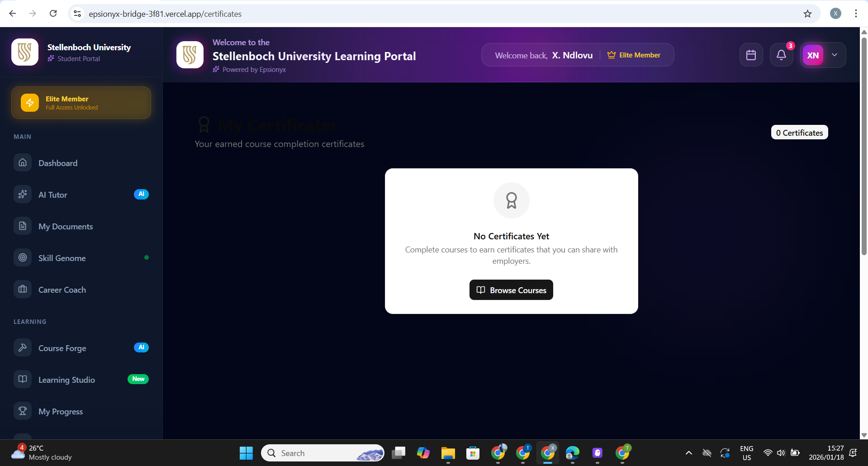Click the AI badge next to Course Forge

click(141, 347)
